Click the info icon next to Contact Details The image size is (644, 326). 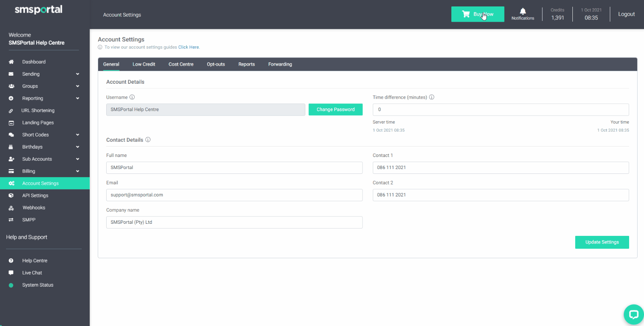[148, 140]
